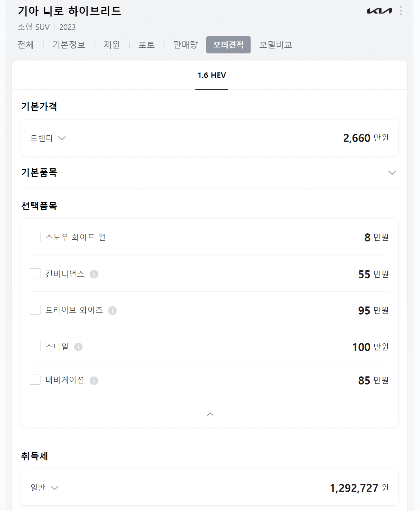Select the 내비게이션 option checkbox
Screen dimensions: 420x511
tap(35, 380)
